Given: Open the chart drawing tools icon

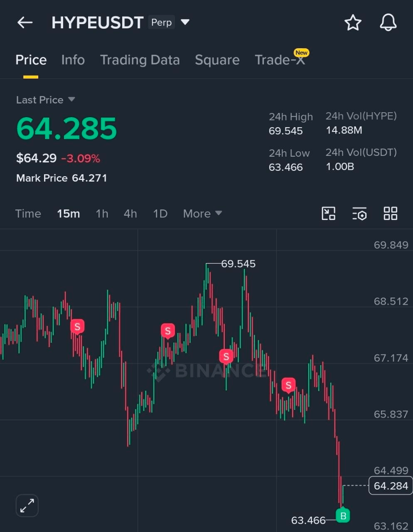Looking at the screenshot, I should click(x=329, y=214).
